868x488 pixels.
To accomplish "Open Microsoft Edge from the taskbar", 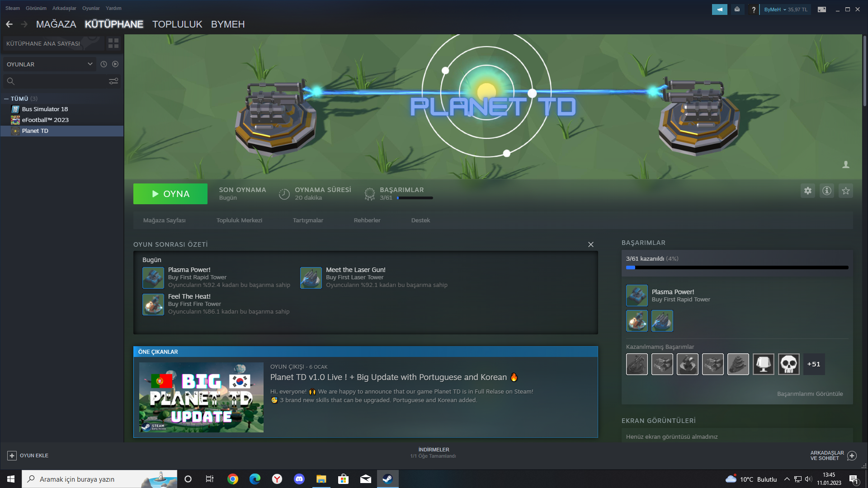I will [x=255, y=479].
